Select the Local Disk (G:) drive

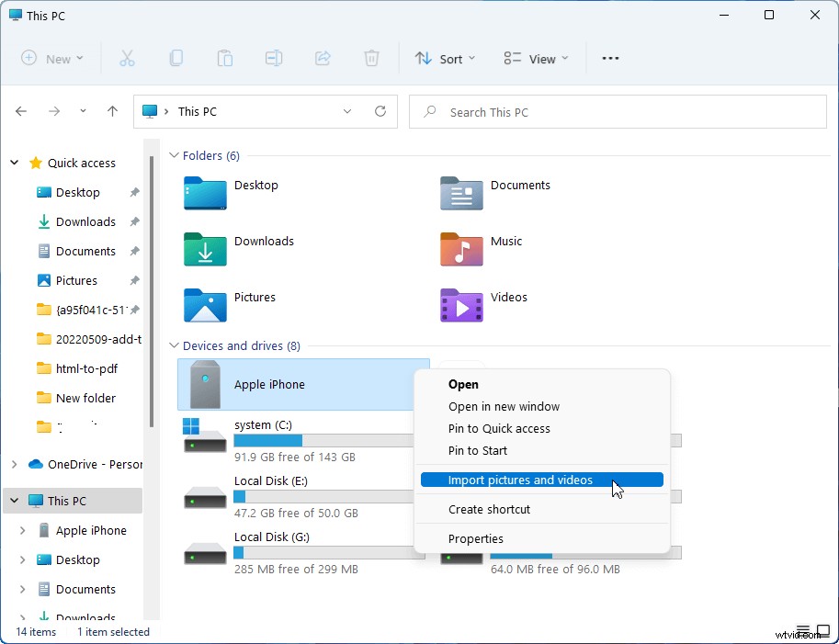coord(301,554)
